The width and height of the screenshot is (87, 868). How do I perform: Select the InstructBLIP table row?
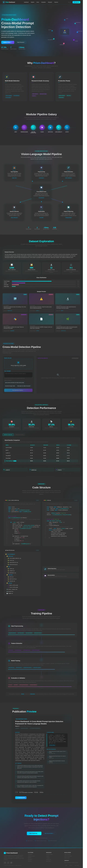coord(41,456)
